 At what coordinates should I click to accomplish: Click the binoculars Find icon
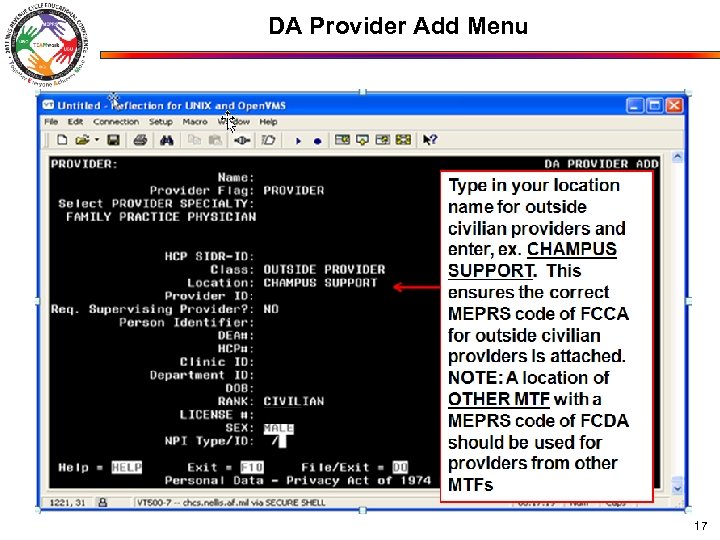(166, 140)
